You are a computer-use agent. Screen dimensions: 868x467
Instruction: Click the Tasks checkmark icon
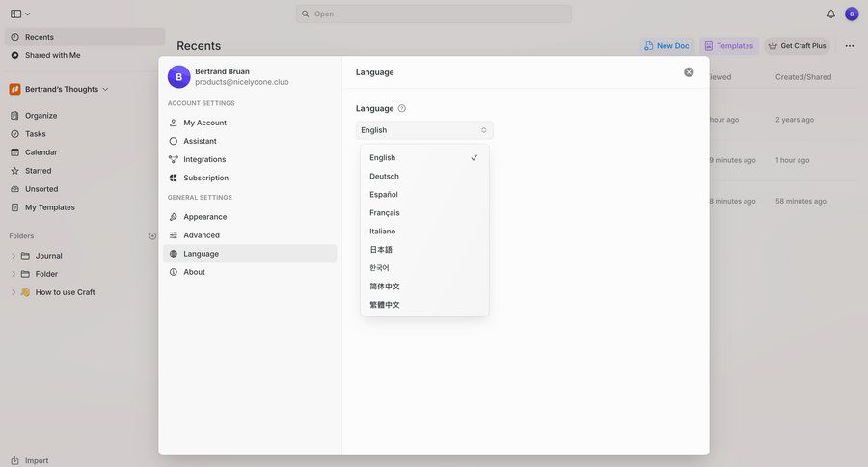(14, 133)
